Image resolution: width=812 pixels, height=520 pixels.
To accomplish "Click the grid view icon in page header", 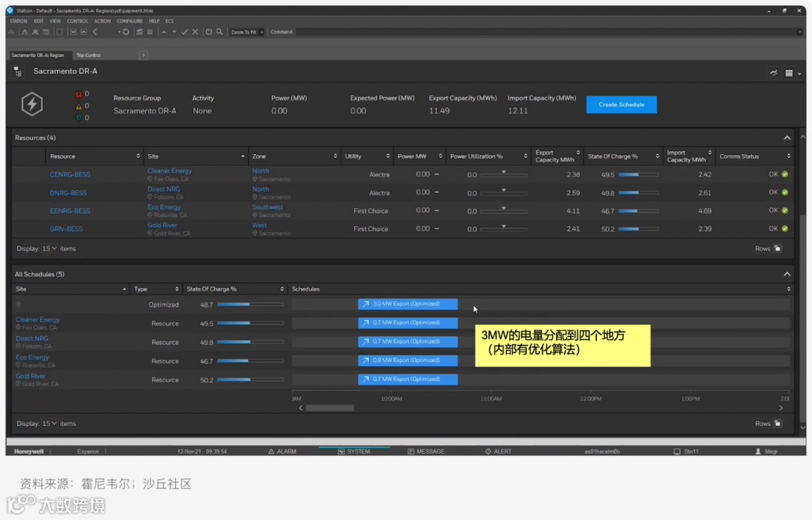I will tap(789, 73).
